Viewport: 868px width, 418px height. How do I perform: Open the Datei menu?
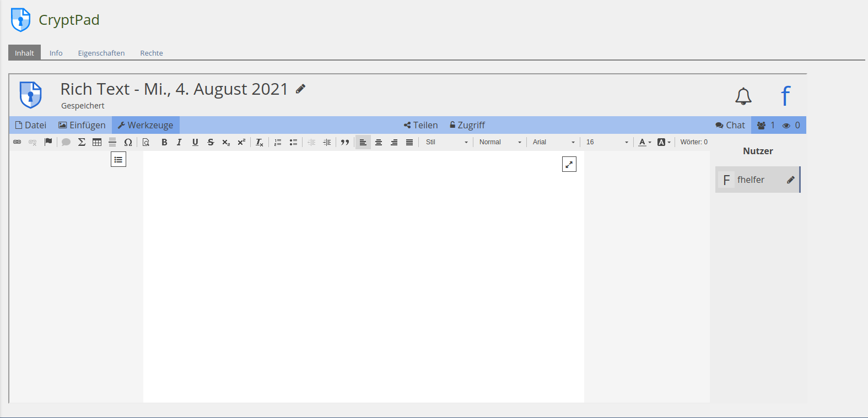(31, 125)
